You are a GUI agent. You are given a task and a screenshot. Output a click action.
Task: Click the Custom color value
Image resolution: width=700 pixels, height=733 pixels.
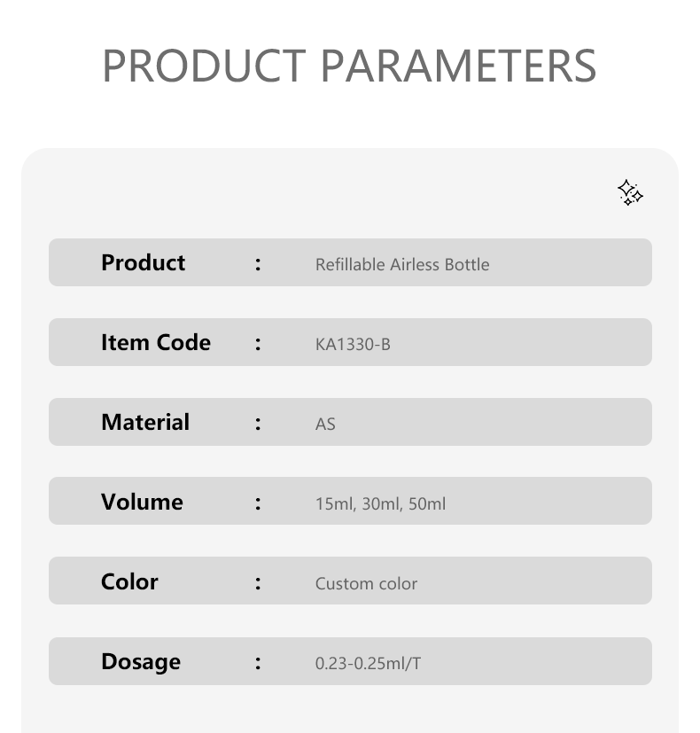[x=366, y=584]
